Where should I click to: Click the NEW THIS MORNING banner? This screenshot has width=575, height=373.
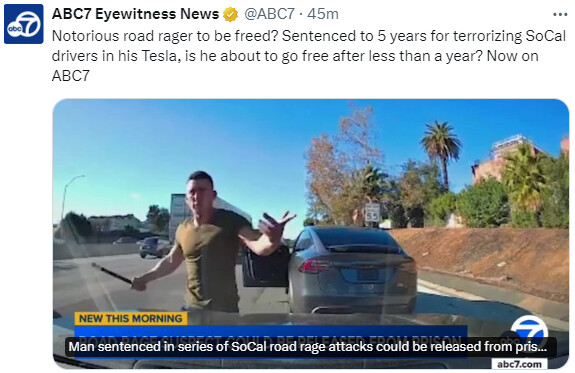131,318
